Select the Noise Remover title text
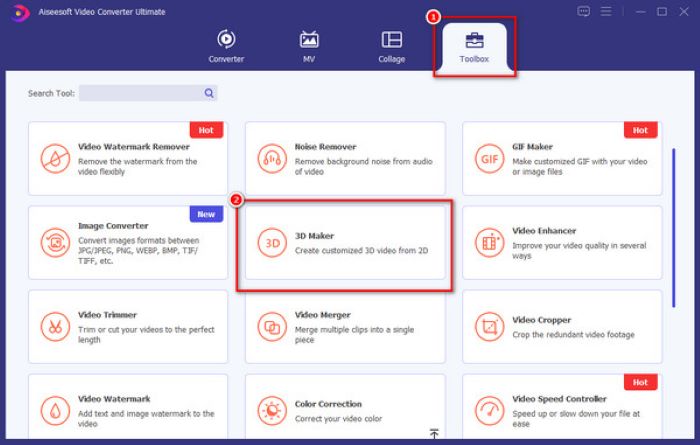The height and width of the screenshot is (445, 700). tap(325, 146)
